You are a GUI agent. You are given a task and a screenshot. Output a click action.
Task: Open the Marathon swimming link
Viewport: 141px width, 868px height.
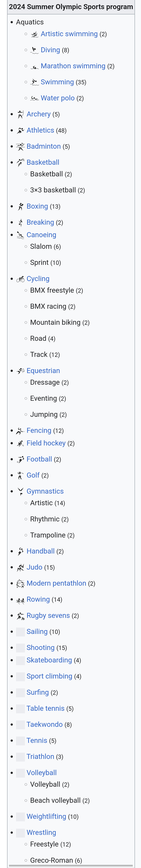pos(73,66)
